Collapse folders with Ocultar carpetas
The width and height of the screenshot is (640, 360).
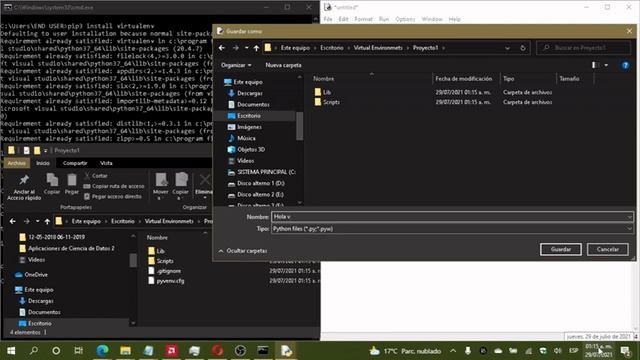pos(243,251)
